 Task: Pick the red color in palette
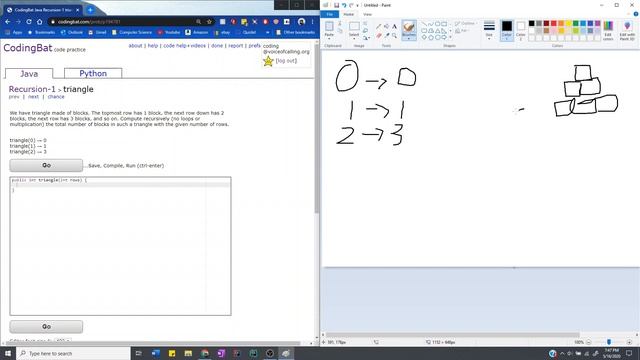553,24
